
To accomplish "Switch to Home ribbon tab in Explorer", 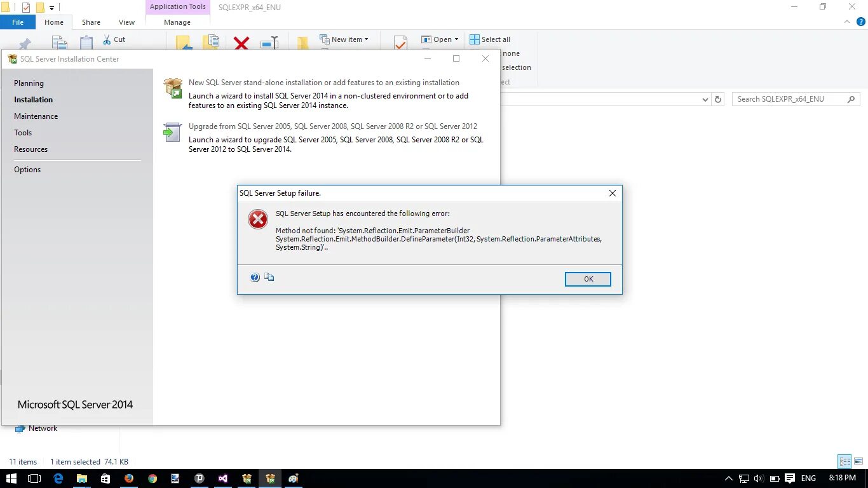I will click(54, 22).
